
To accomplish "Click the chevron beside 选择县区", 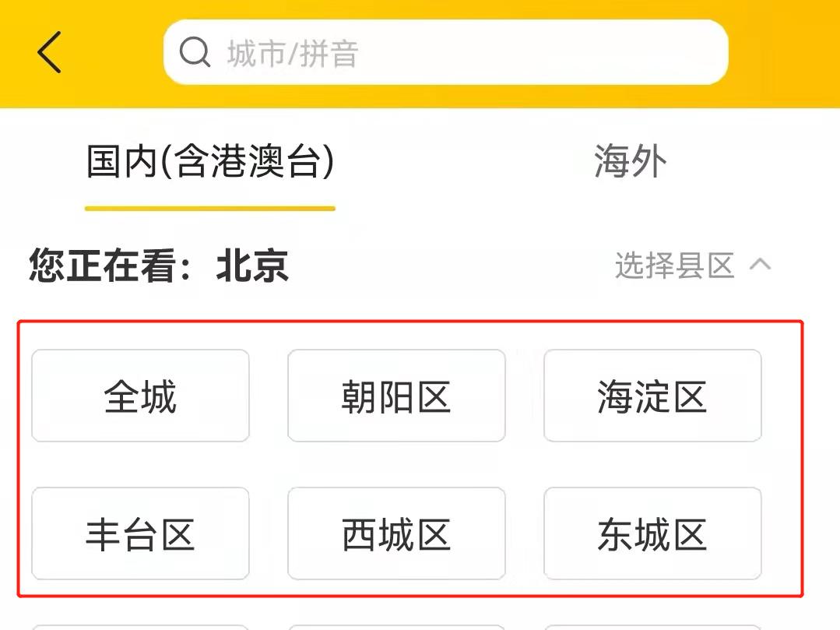I will point(760,264).
